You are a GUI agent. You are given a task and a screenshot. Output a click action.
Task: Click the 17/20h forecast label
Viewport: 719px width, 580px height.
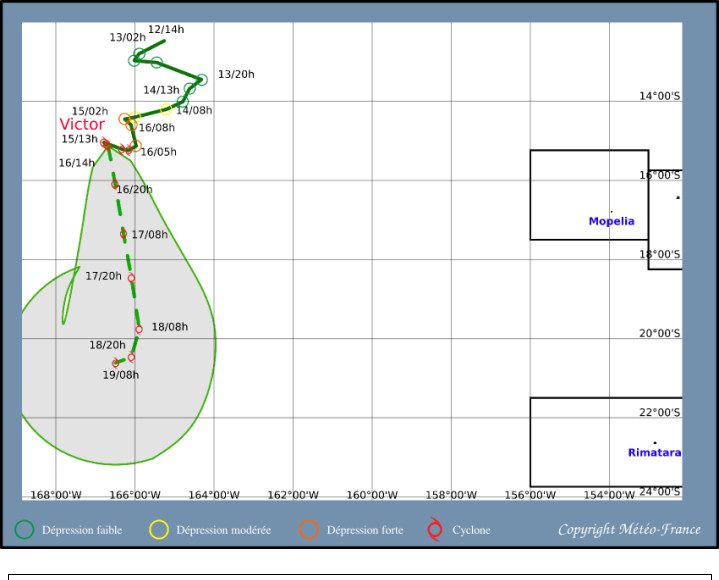click(104, 276)
